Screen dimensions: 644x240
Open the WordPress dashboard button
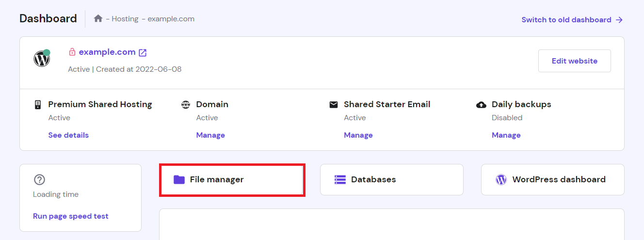(x=552, y=179)
